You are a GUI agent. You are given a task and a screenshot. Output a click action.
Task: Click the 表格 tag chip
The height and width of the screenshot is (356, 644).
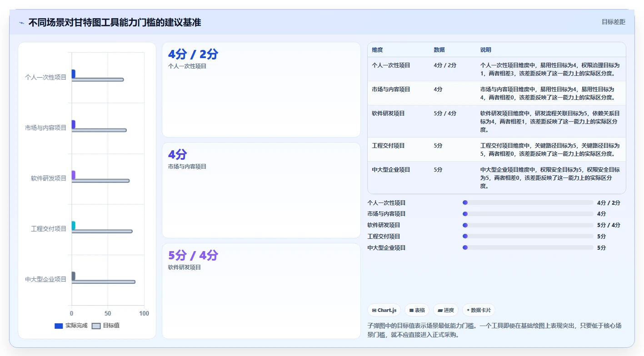click(x=417, y=310)
